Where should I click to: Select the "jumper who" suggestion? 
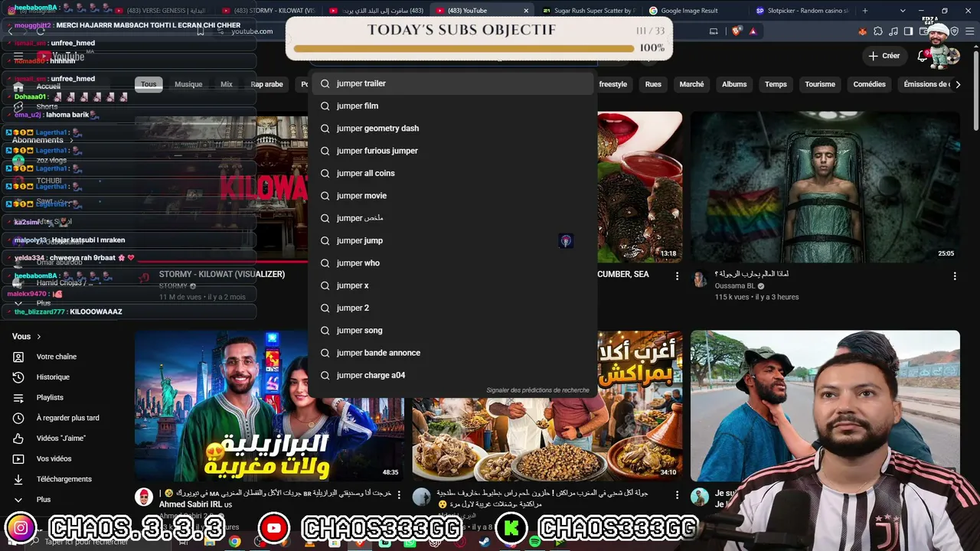point(452,263)
